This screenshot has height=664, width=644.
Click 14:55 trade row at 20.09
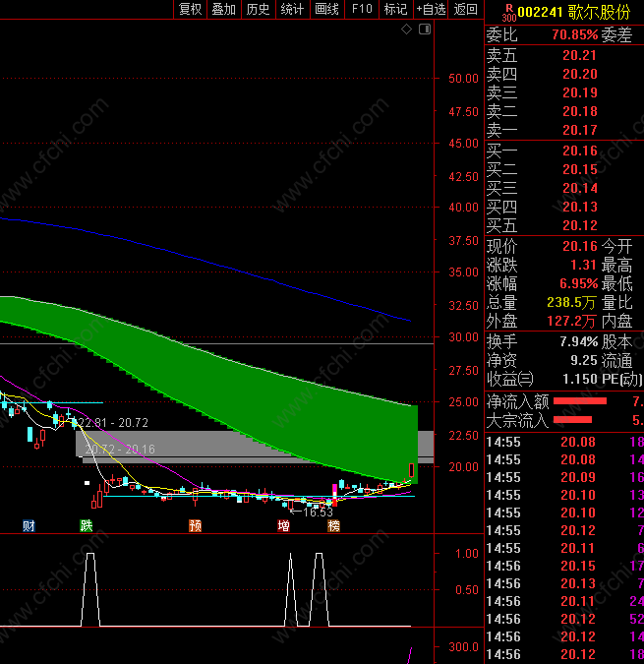tap(564, 477)
